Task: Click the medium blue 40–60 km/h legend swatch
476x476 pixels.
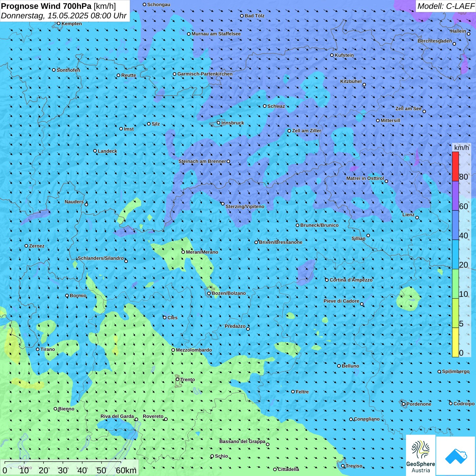Action: click(x=455, y=225)
